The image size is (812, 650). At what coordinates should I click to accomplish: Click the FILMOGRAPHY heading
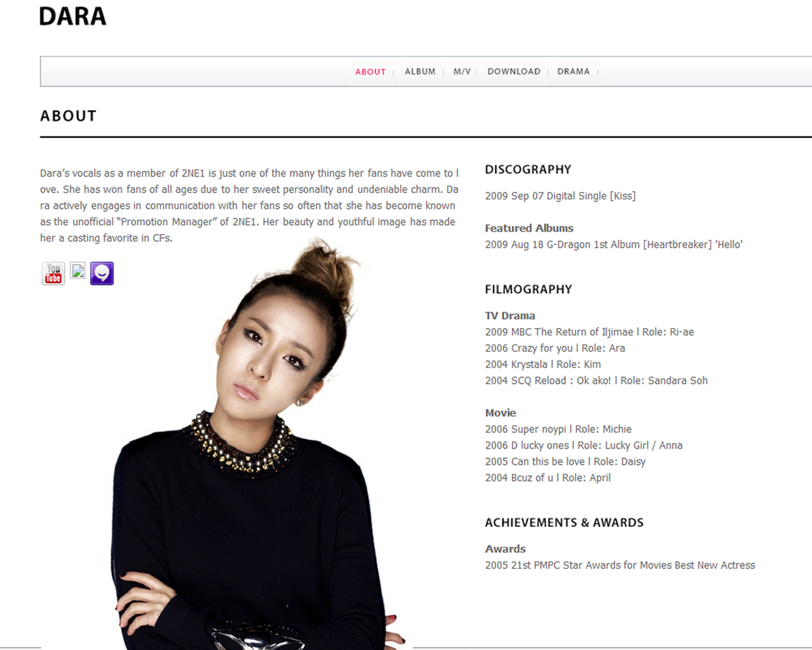click(528, 289)
